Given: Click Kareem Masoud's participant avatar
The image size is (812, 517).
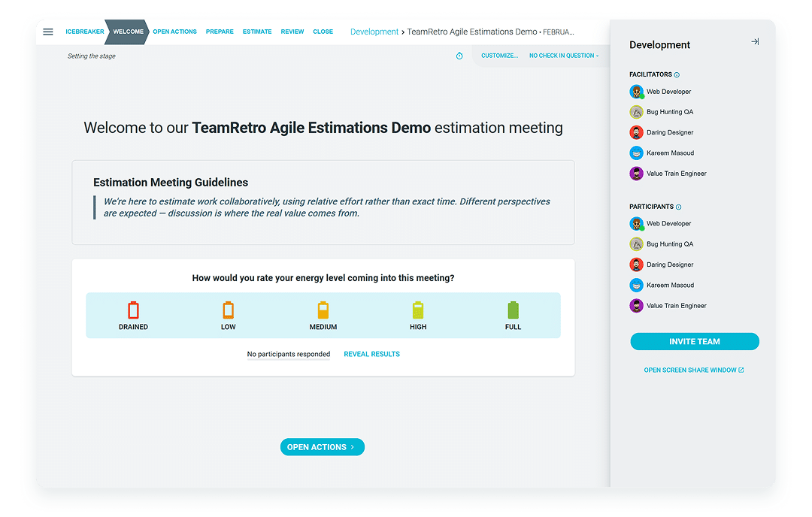Looking at the screenshot, I should (635, 285).
